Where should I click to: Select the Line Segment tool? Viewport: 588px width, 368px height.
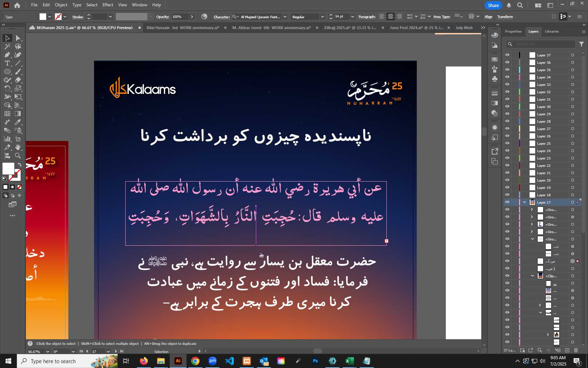point(18,63)
